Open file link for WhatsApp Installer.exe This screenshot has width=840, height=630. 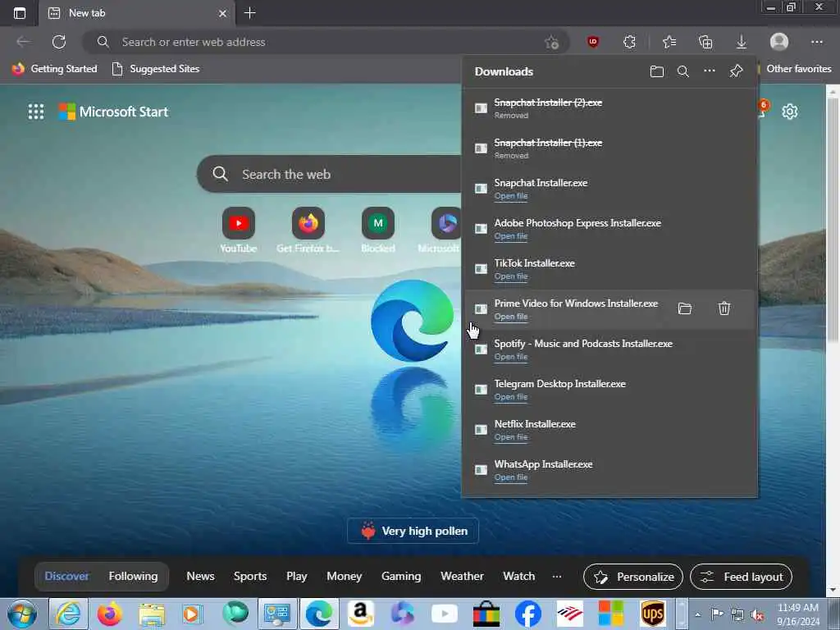(511, 477)
